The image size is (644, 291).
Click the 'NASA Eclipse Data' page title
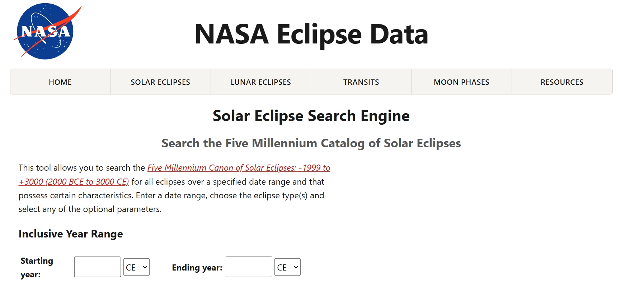point(311,34)
